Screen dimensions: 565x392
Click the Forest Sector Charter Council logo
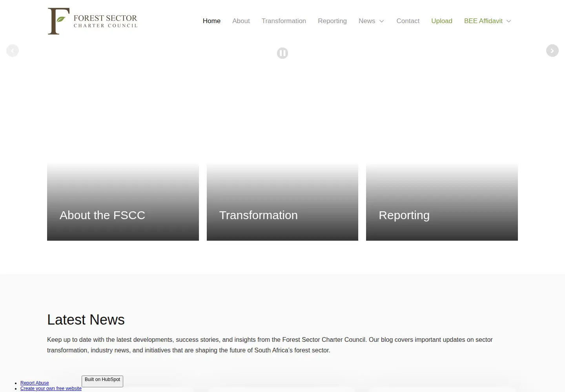coord(93,21)
